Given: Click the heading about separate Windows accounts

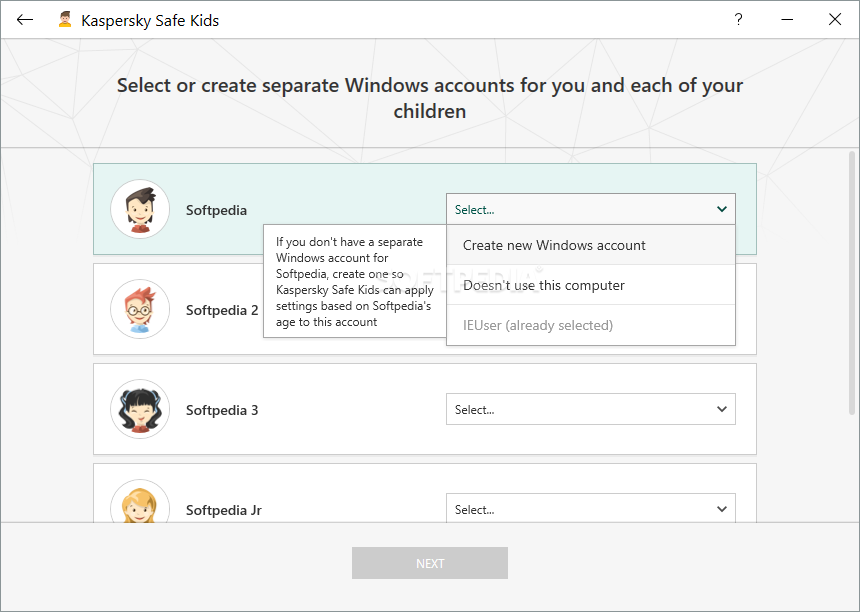Looking at the screenshot, I should click(x=430, y=98).
